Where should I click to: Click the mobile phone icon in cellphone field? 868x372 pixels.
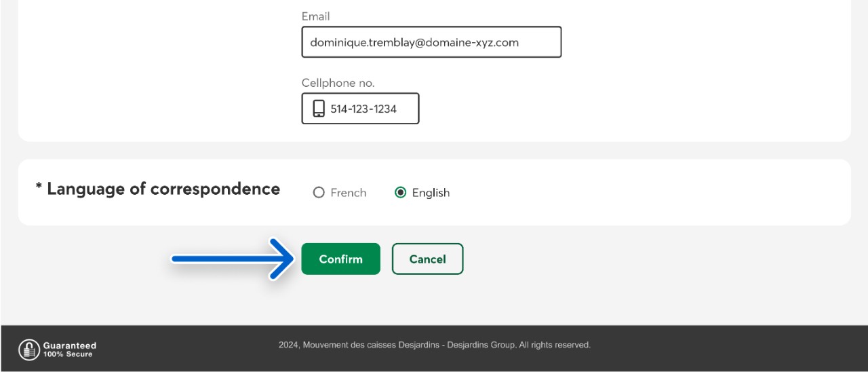[x=318, y=109]
